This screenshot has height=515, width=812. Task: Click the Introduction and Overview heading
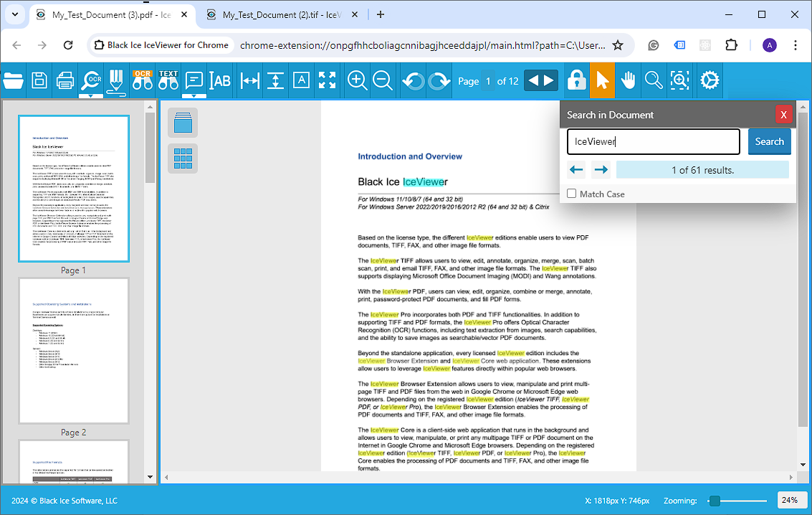pyautogui.click(x=410, y=156)
